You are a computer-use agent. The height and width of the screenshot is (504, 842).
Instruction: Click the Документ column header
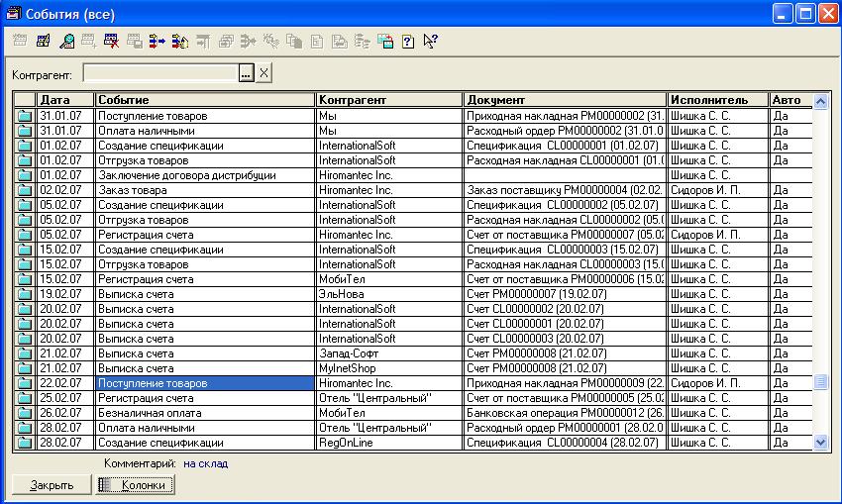point(565,100)
